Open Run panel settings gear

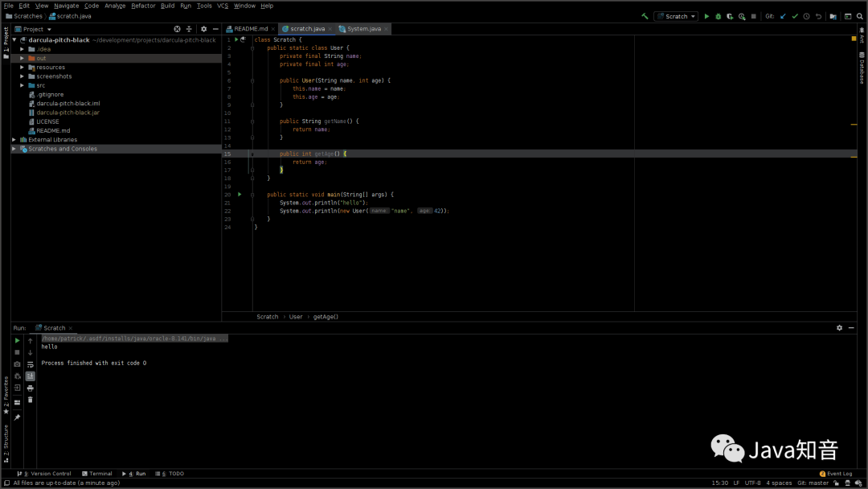pos(839,328)
